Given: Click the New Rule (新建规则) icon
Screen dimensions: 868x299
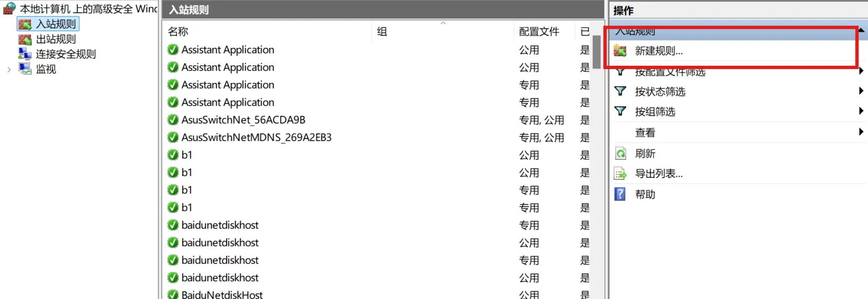Looking at the screenshot, I should coord(620,51).
